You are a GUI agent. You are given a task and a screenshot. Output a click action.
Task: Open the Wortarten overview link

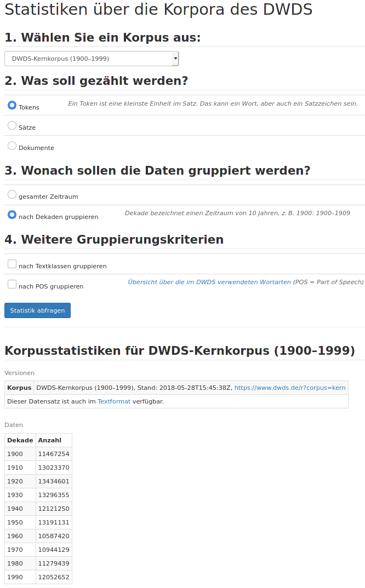click(209, 282)
